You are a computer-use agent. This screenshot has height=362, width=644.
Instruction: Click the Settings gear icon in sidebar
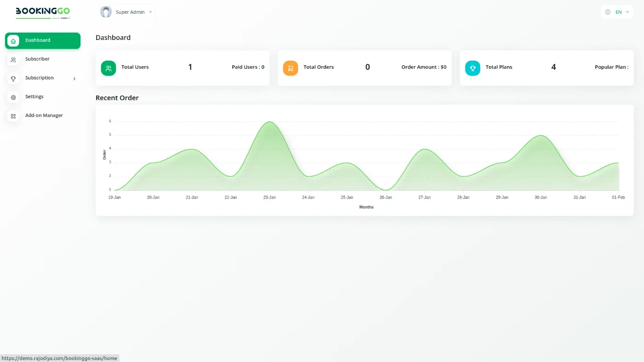click(x=13, y=97)
